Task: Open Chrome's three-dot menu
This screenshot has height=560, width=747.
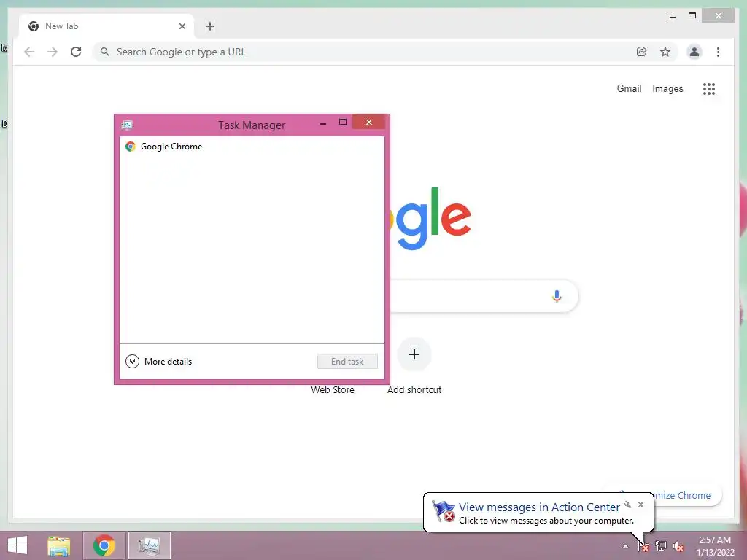Action: point(718,52)
